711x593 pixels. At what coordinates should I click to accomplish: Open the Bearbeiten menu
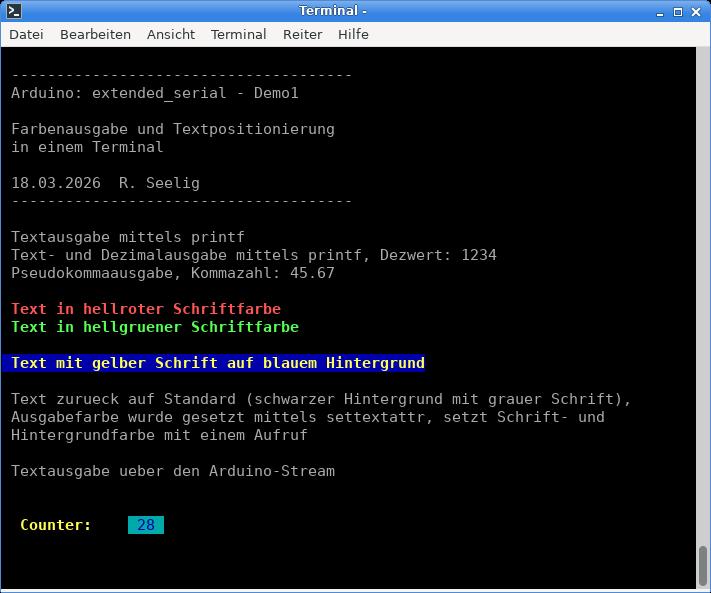[x=95, y=34]
